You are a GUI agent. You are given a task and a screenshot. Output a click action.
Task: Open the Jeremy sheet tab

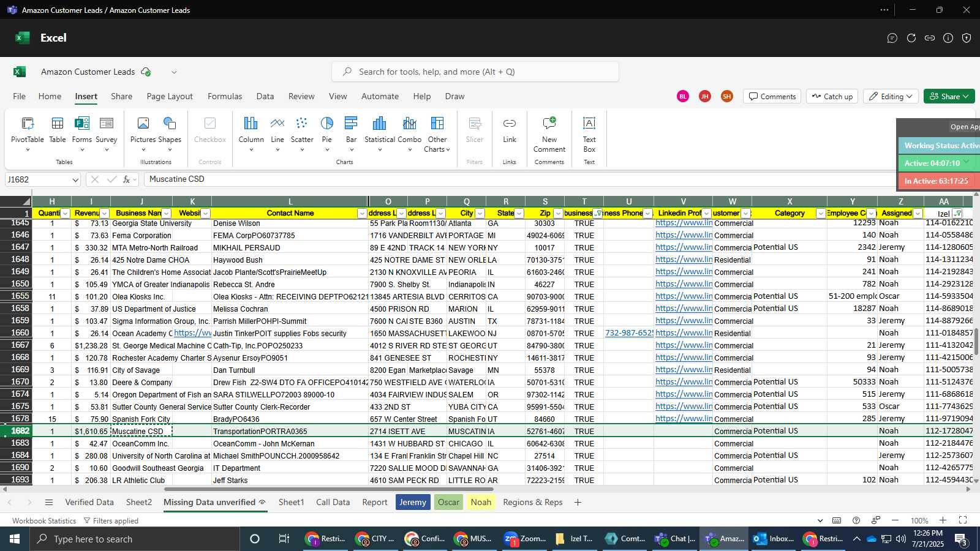pyautogui.click(x=413, y=502)
